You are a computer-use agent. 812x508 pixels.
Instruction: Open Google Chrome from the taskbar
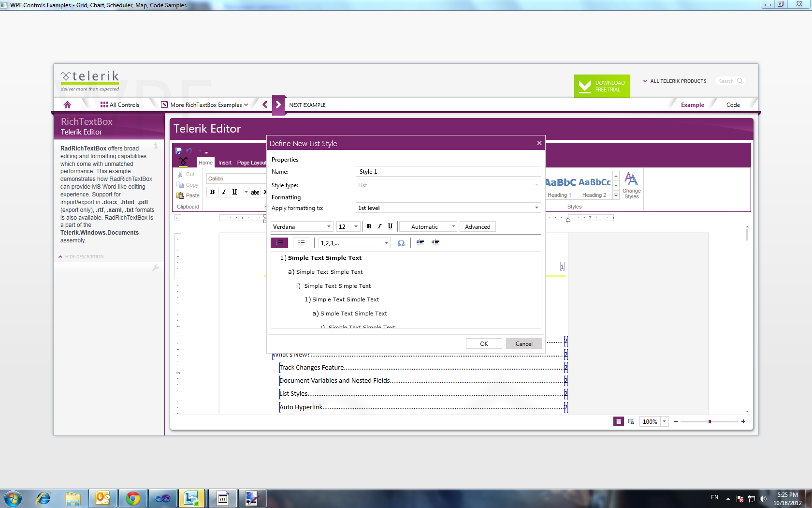coord(132,498)
